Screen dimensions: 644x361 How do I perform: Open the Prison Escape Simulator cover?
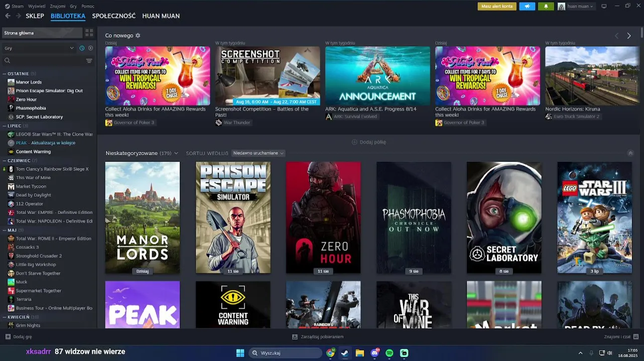click(233, 218)
